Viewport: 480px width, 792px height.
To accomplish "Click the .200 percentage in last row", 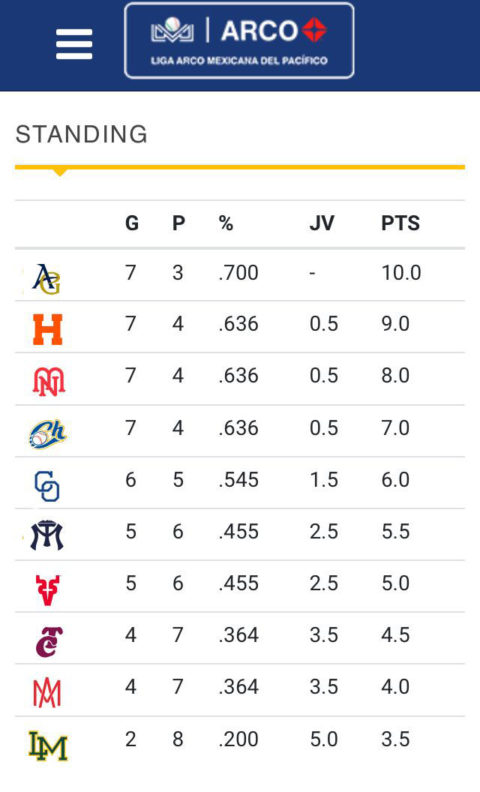I will click(238, 739).
